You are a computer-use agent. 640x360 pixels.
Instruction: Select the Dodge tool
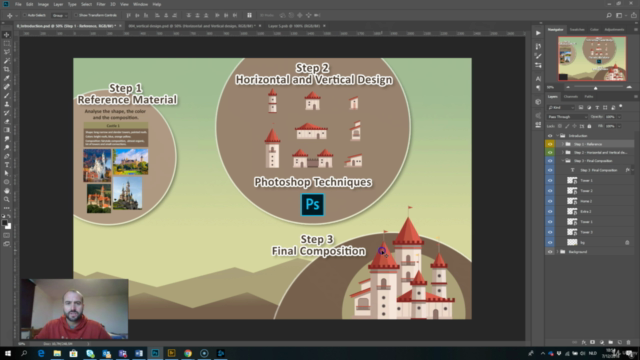click(7, 147)
